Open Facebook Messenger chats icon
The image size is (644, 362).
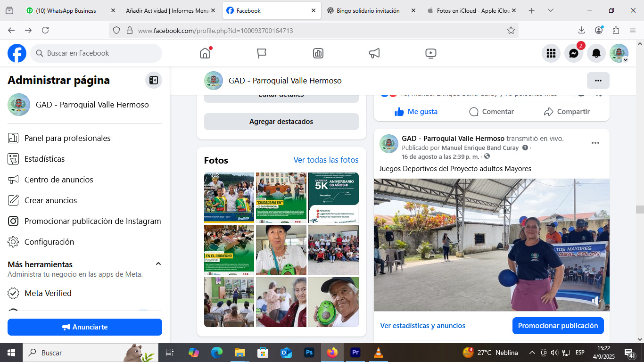point(573,54)
